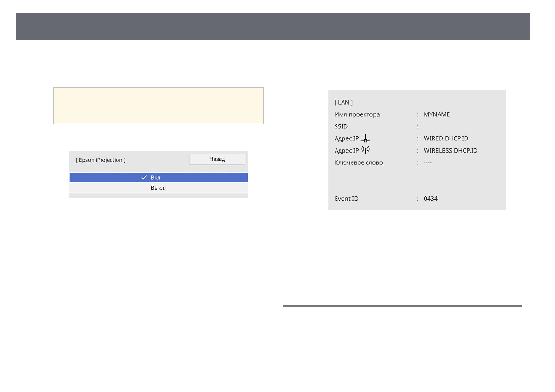Click the [ Epson iProjection ] menu title

pyautogui.click(x=101, y=160)
